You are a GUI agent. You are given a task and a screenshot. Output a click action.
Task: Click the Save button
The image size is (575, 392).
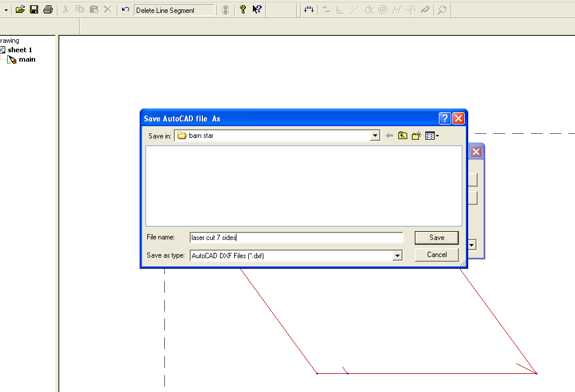point(437,238)
